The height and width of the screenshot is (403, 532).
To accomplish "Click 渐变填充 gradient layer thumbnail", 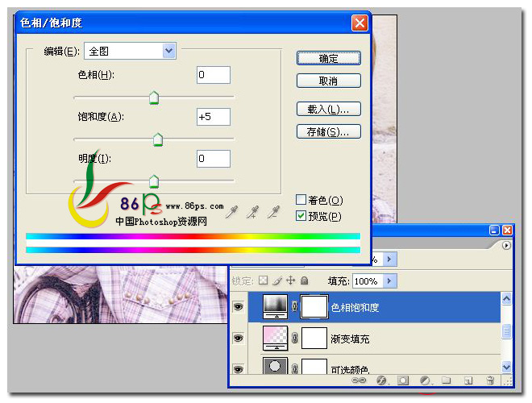I will (x=276, y=339).
